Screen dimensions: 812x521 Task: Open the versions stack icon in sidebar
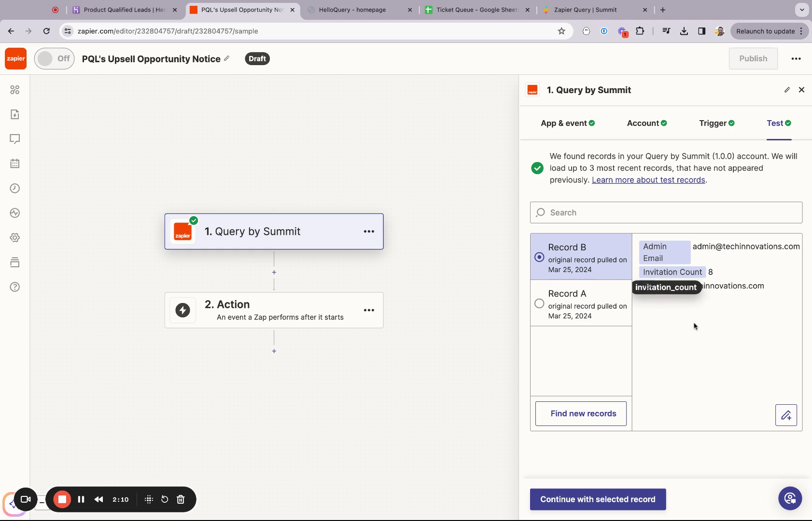click(x=15, y=262)
